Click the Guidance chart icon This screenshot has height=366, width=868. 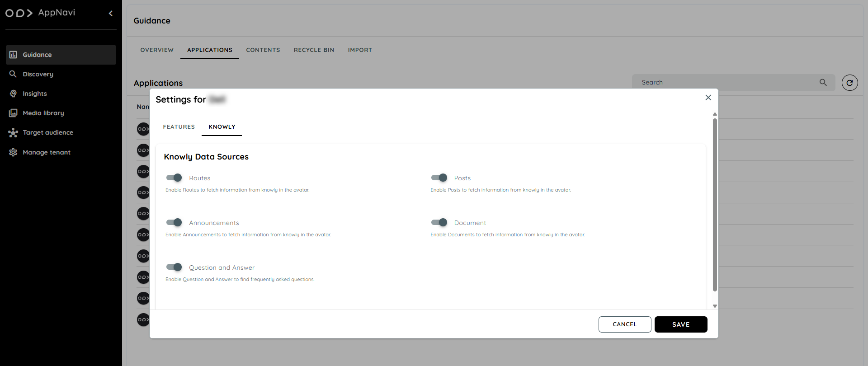(x=13, y=55)
